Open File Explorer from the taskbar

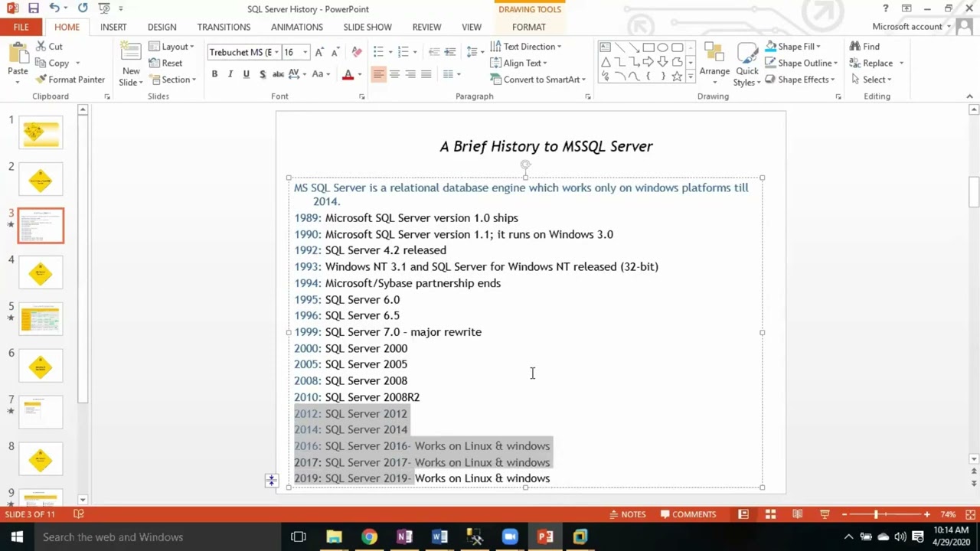pos(334,537)
